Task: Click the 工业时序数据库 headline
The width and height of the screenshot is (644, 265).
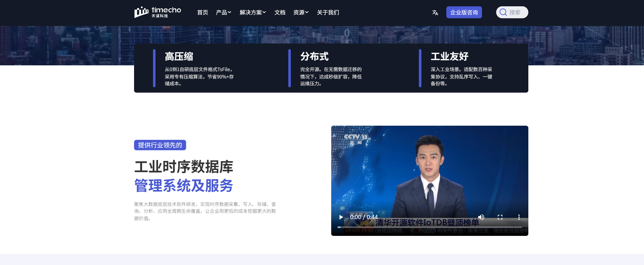Action: pyautogui.click(x=184, y=167)
